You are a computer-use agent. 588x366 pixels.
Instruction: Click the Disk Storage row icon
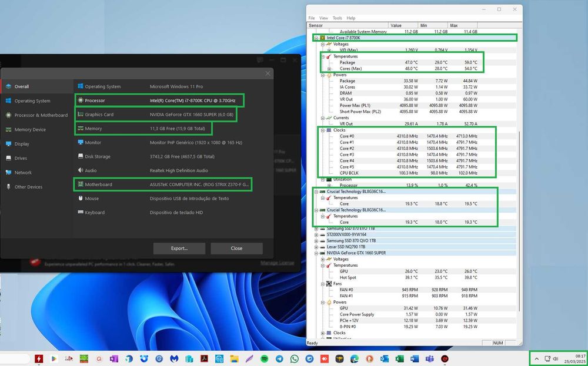pos(80,156)
